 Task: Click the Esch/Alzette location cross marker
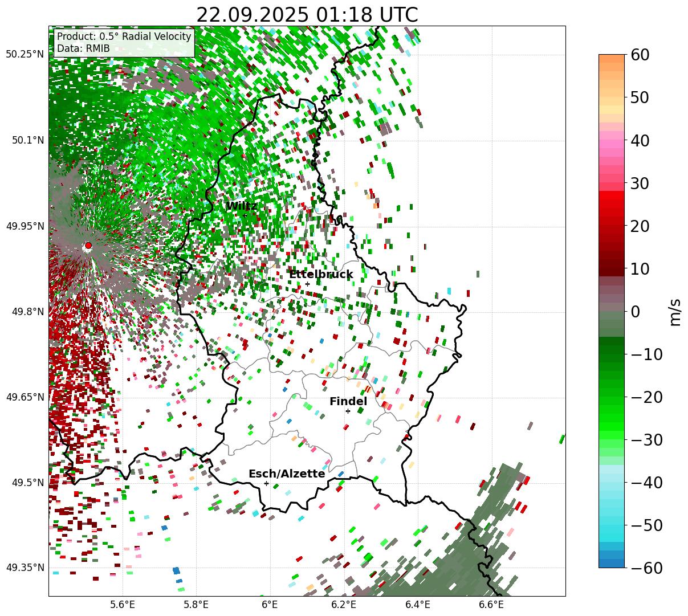266,483
